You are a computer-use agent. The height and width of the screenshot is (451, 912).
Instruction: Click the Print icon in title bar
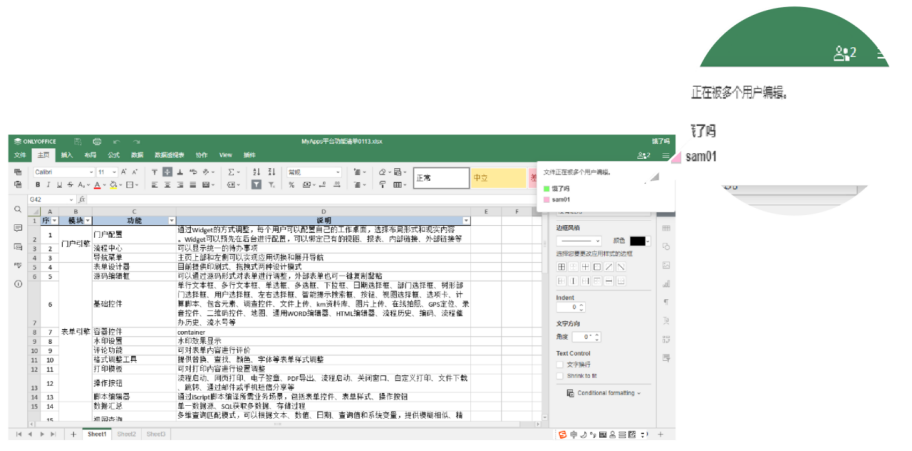97,141
